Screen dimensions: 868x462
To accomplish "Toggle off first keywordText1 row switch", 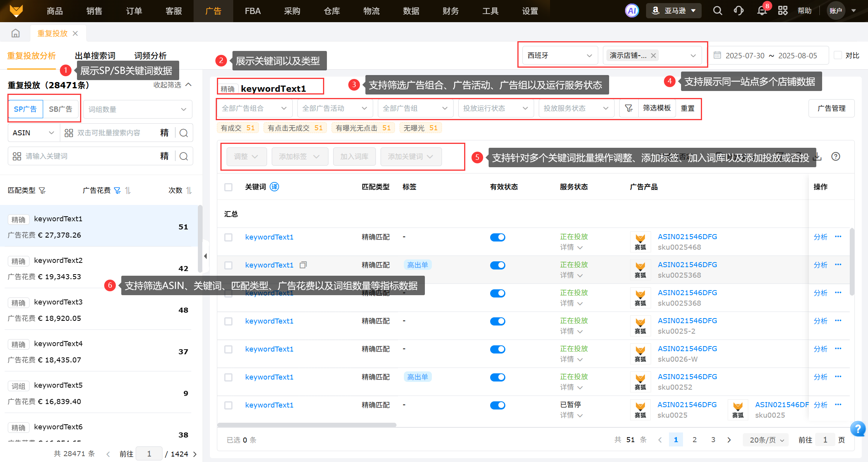I will coord(498,237).
